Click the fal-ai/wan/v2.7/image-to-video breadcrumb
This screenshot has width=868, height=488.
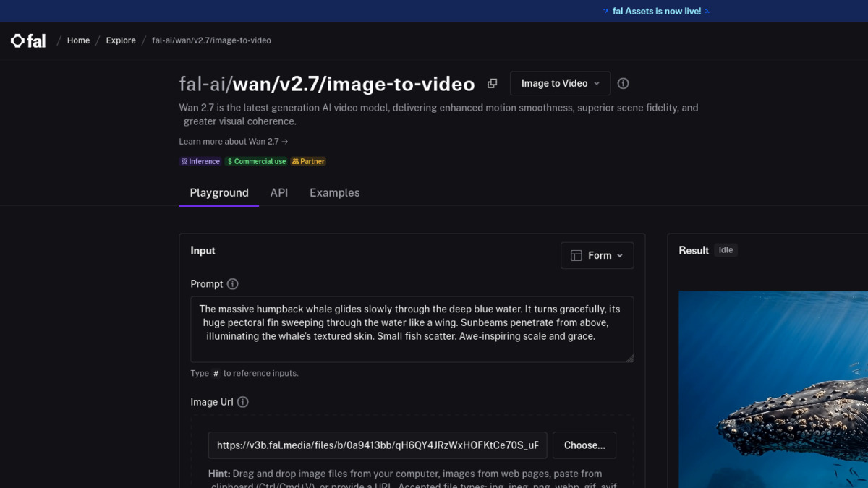pos(211,40)
